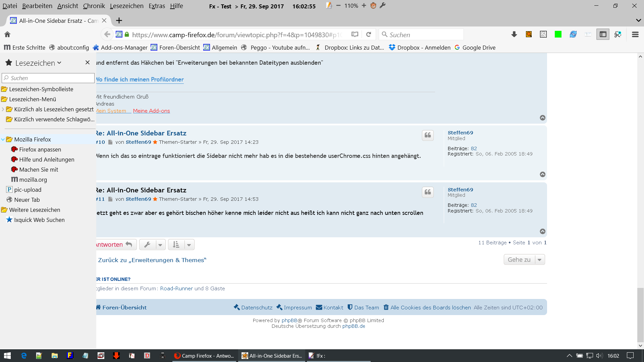The image size is (644, 362).
Task: Click scroll-to-top arrow on post #11
Action: tap(542, 231)
